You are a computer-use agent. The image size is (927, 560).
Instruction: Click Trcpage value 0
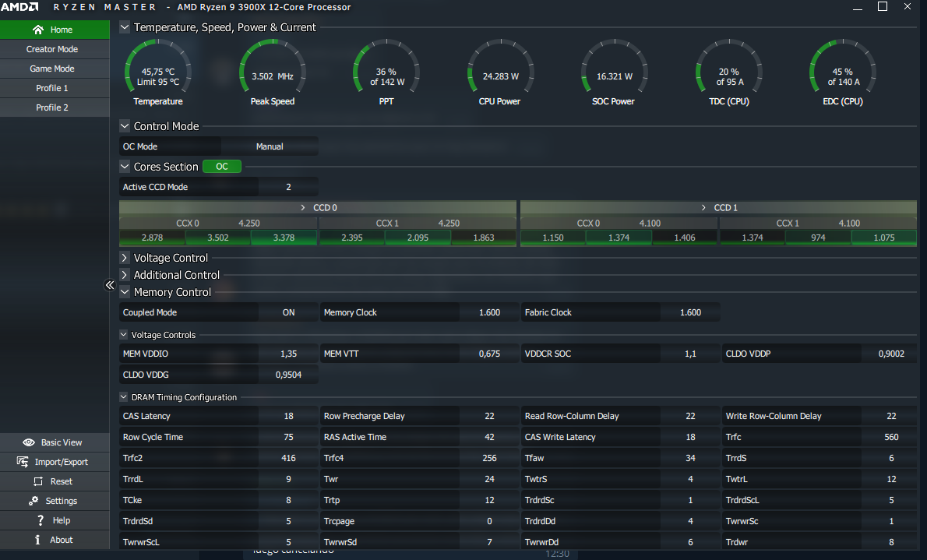pos(489,521)
